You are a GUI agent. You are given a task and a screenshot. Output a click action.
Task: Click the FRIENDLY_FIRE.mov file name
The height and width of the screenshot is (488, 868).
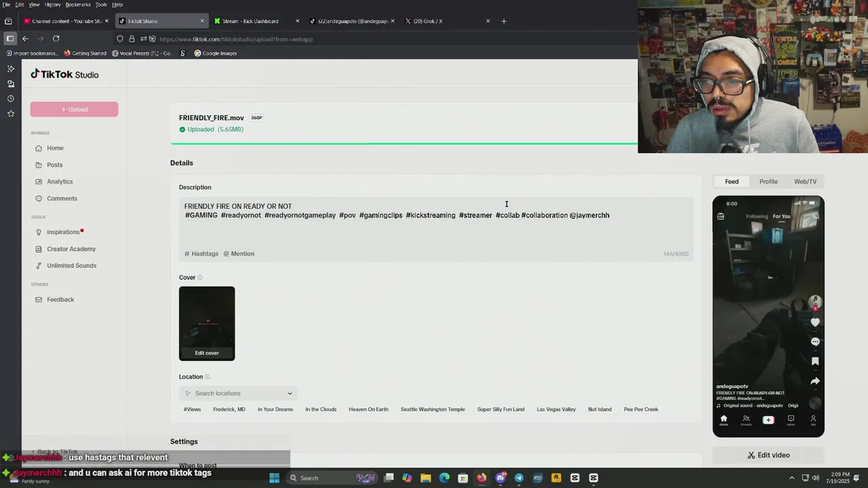point(212,118)
